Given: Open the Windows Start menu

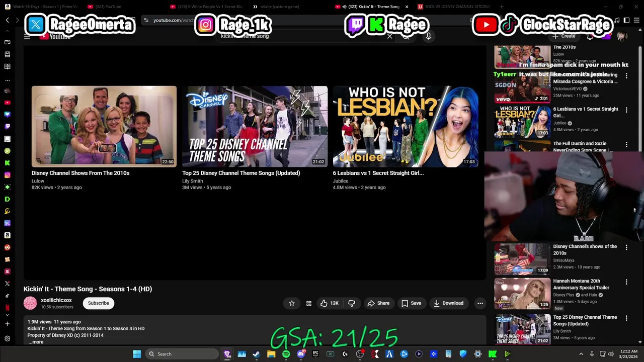Looking at the screenshot, I should 137,354.
